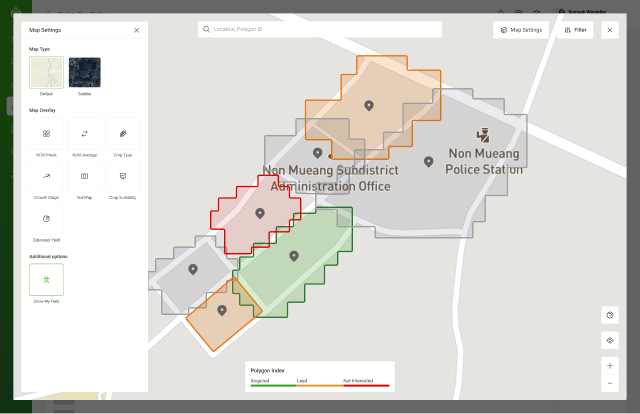
Task: Enable the Growth Stage overlay
Action: point(47,176)
